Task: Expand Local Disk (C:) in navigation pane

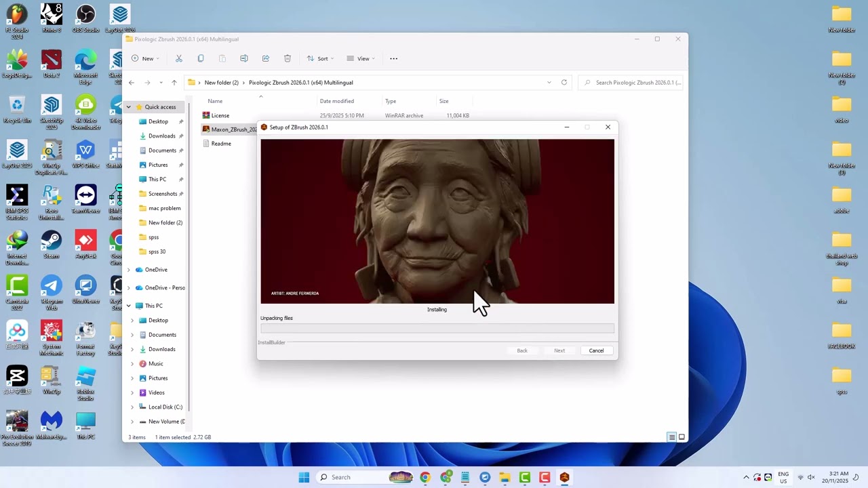Action: (132, 407)
